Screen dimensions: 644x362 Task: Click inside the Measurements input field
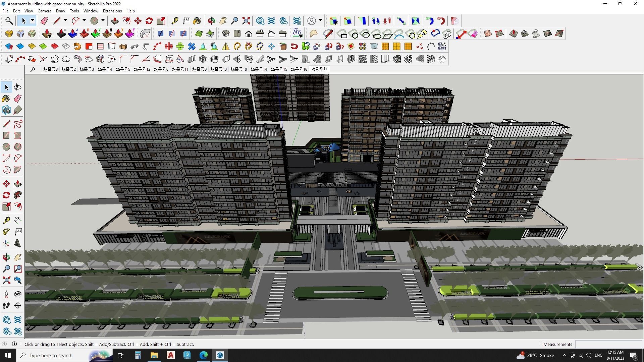[609, 344]
